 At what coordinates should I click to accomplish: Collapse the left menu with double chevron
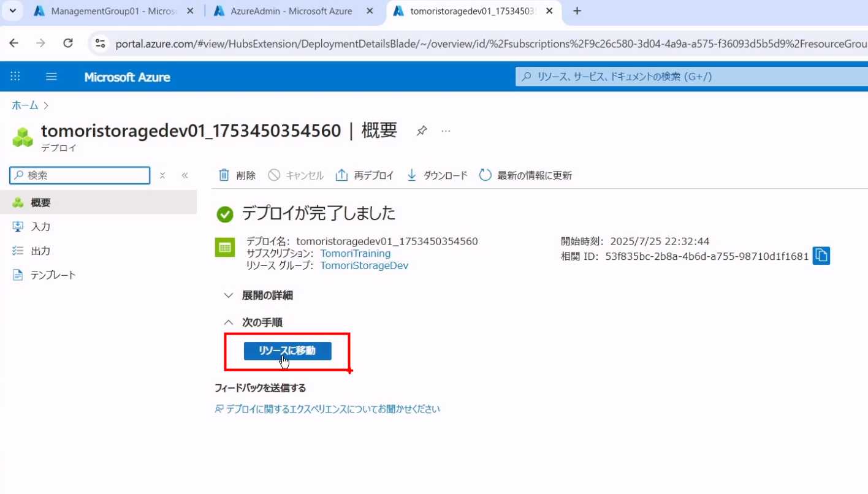pyautogui.click(x=185, y=175)
